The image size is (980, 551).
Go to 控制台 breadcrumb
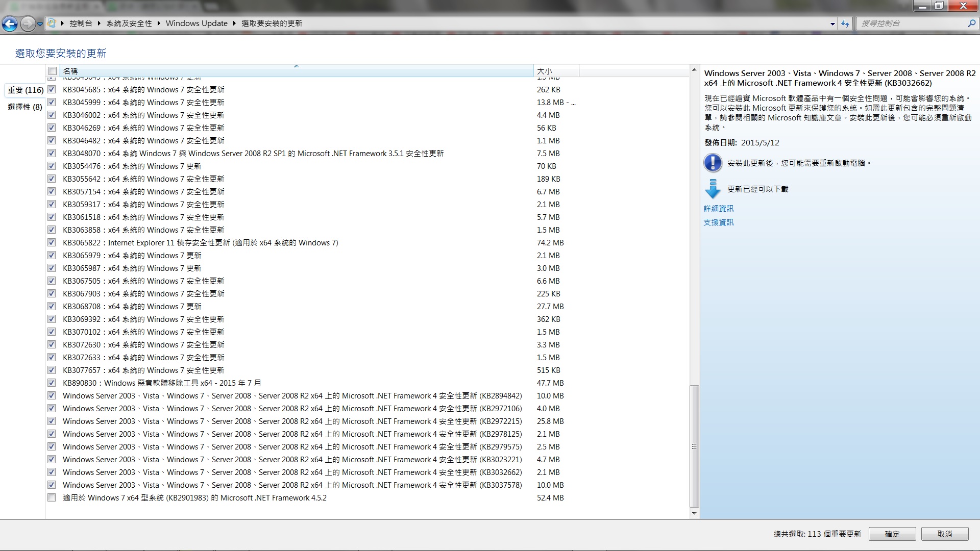(81, 23)
